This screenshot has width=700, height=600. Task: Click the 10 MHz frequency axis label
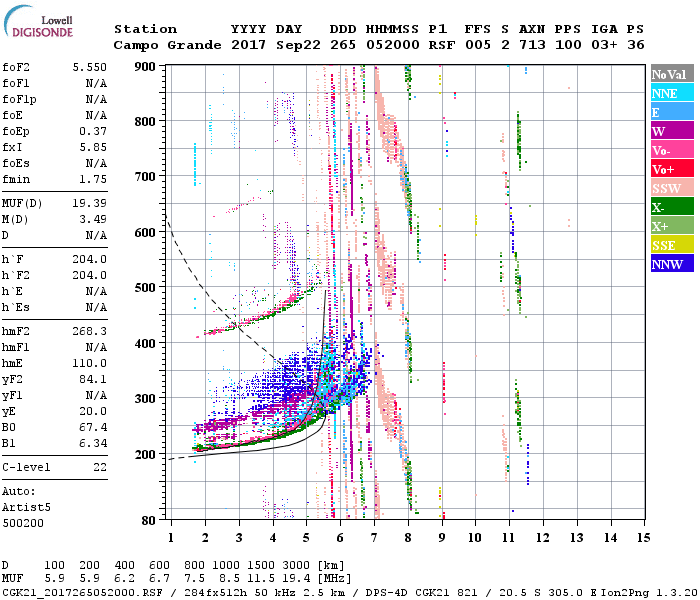click(x=475, y=538)
